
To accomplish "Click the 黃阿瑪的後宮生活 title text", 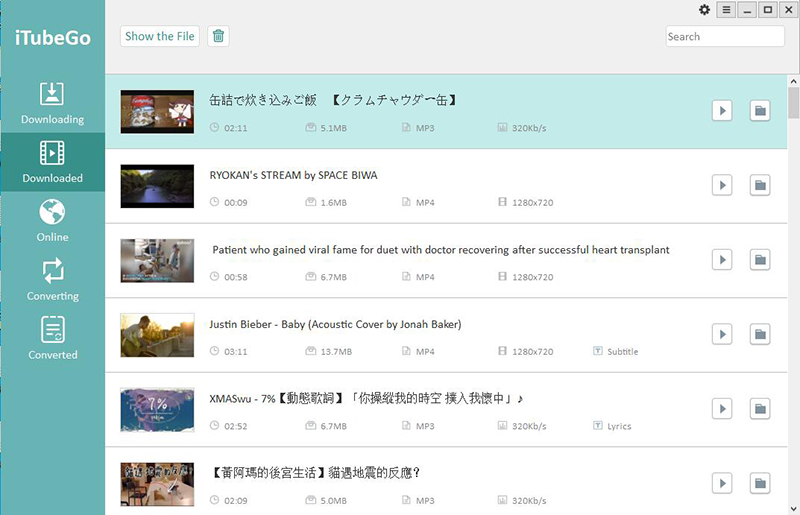I will [315, 473].
